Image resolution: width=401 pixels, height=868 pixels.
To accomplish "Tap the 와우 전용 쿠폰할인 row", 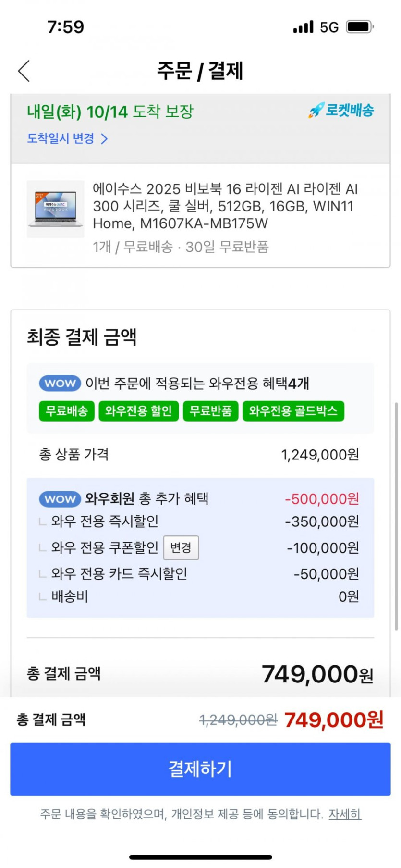I will (x=105, y=547).
